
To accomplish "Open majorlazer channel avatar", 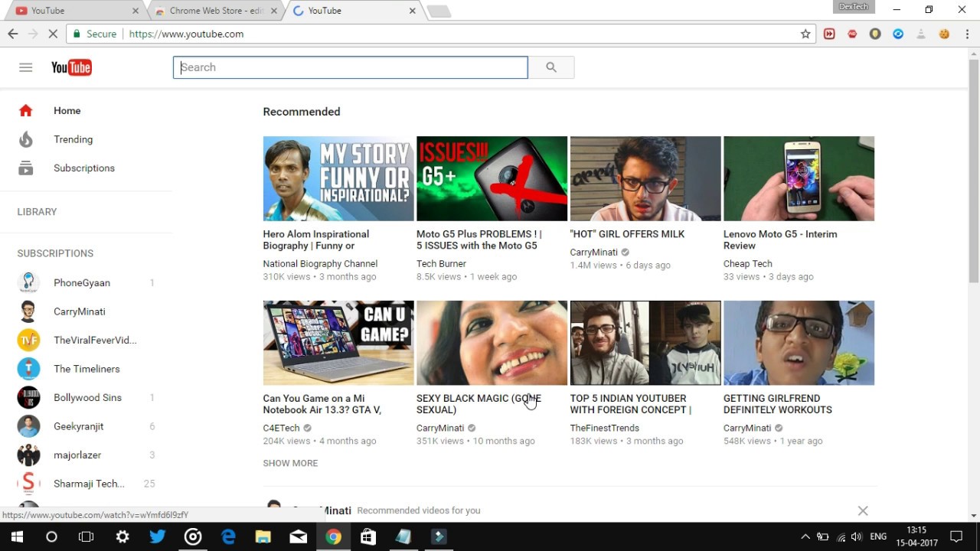I will coord(28,455).
